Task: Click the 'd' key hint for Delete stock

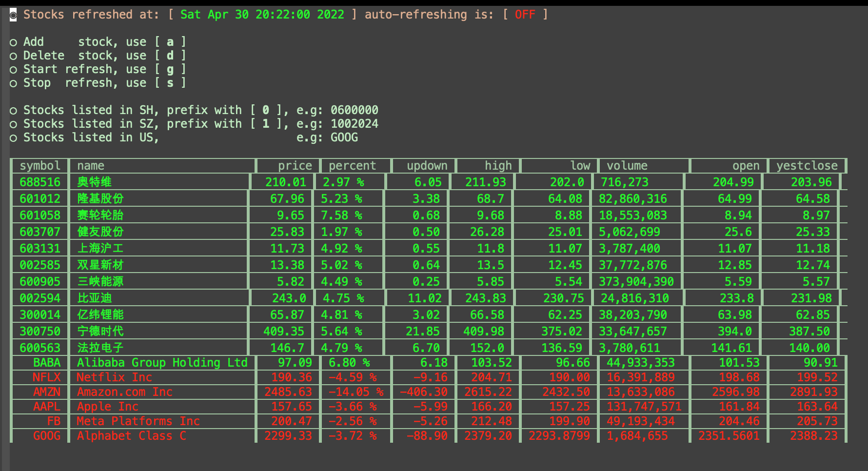Action: click(x=170, y=56)
